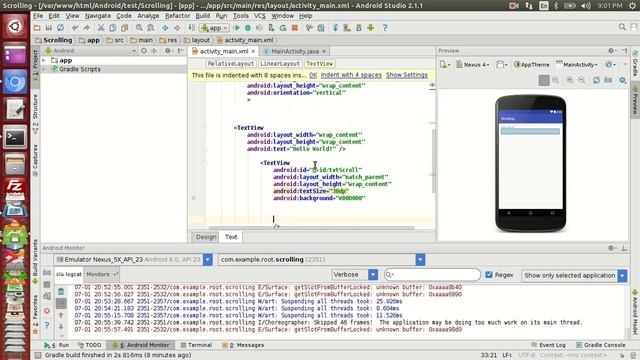Click the Redo arrow in the toolbar
Viewport: 640px width, 360px height.
[86, 28]
